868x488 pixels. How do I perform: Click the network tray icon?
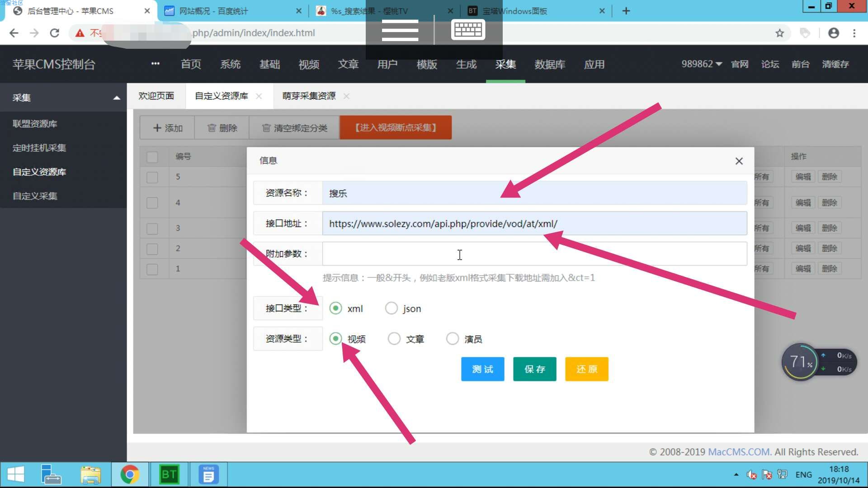coord(782,474)
